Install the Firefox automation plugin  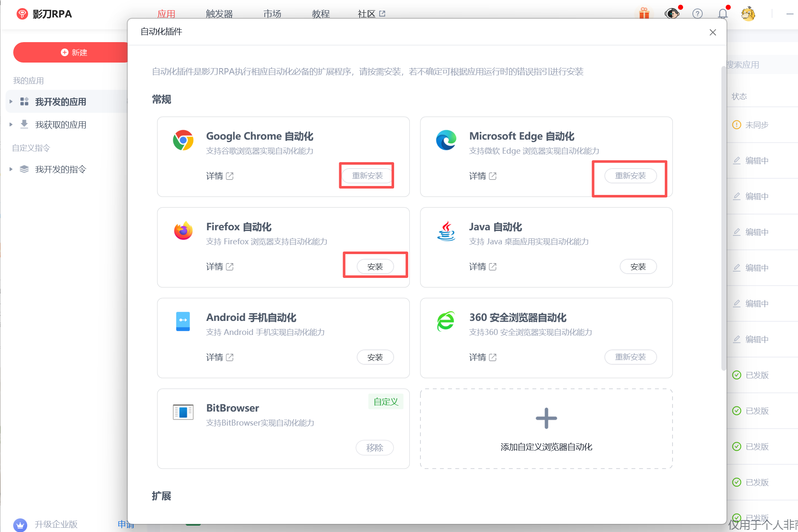click(375, 266)
